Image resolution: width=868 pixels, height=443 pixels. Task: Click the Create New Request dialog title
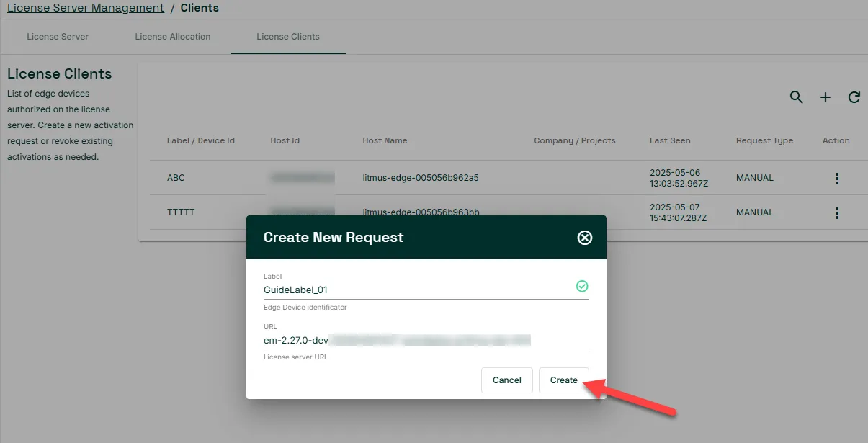pos(334,238)
